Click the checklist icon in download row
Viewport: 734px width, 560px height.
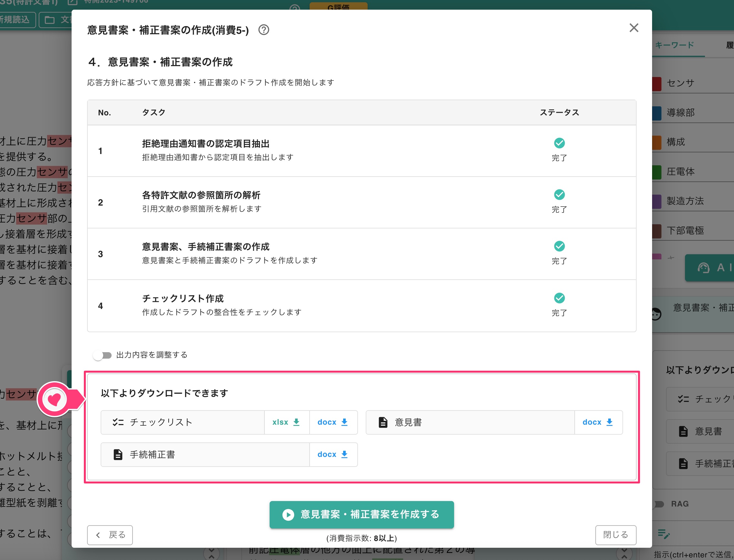pos(118,422)
